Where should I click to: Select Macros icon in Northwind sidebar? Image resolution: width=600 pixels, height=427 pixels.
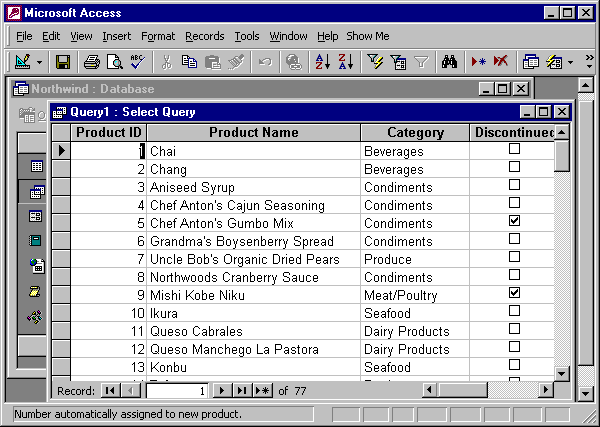34,291
